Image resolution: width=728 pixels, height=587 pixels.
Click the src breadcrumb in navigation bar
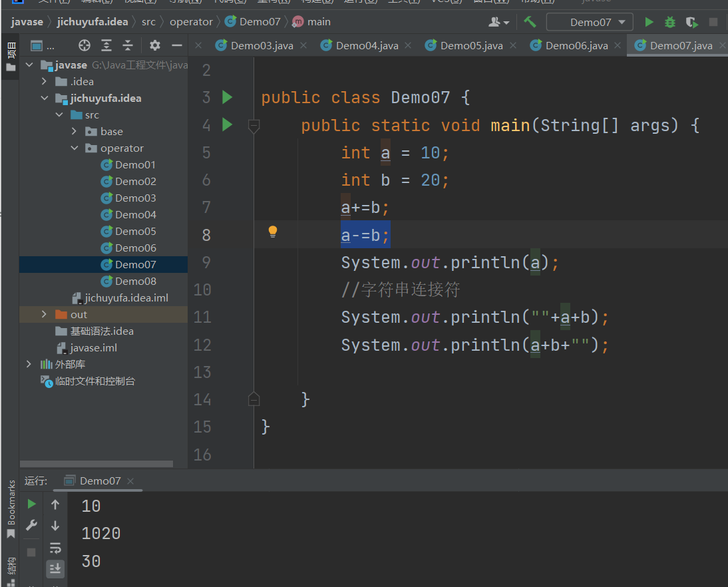(x=148, y=22)
